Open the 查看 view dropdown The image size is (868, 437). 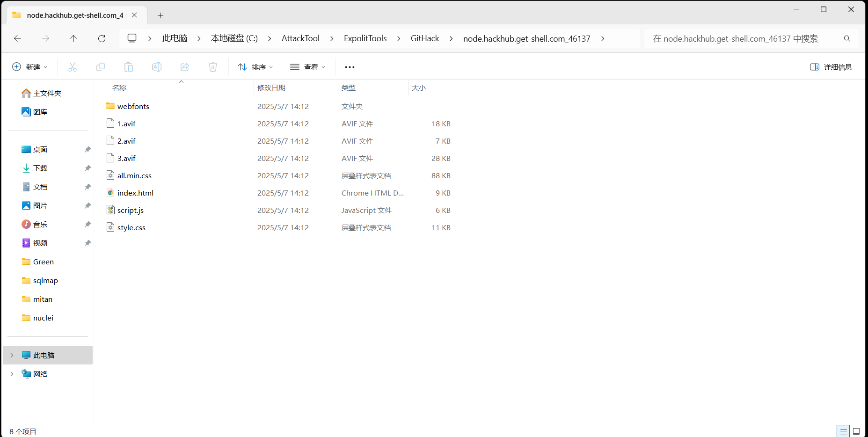(307, 67)
